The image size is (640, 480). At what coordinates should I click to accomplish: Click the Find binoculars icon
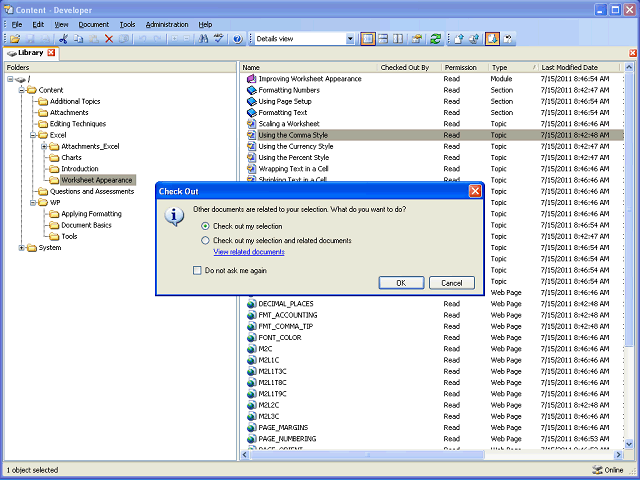click(x=203, y=39)
